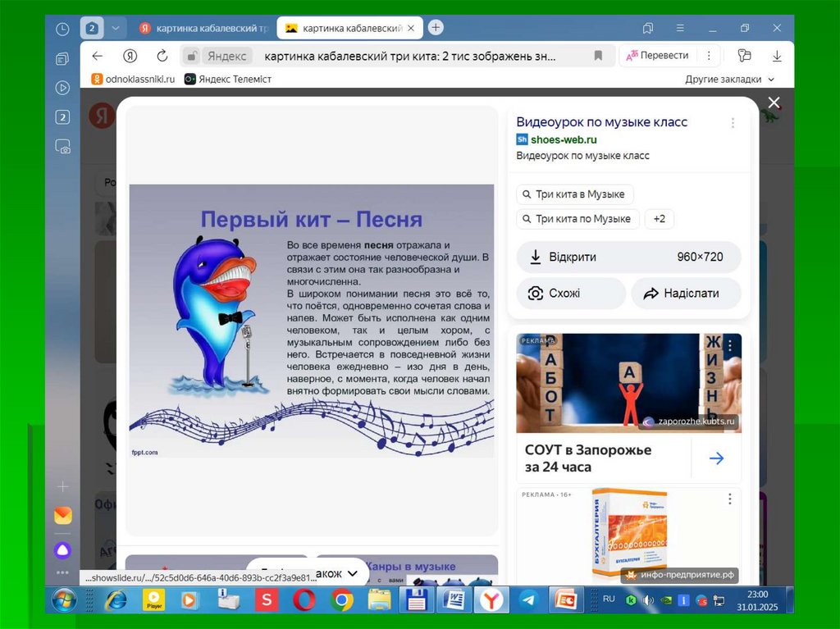Open the wooden blocks ad three-dot menu
The width and height of the screenshot is (840, 629).
(x=729, y=346)
